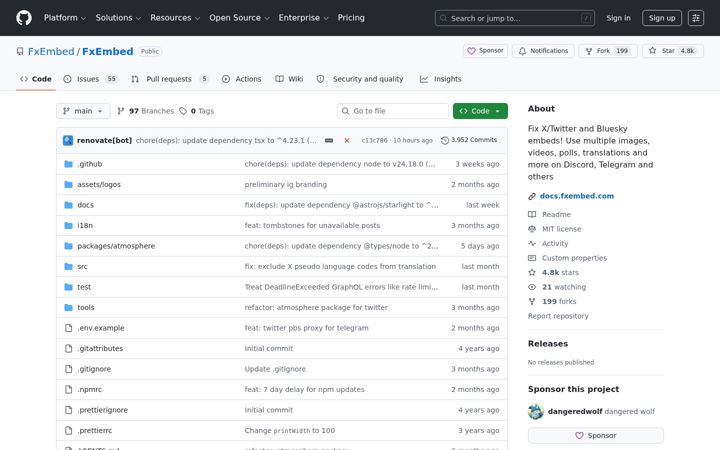This screenshot has width=720, height=450.
Task: Open the green Code dropdown button
Action: pyautogui.click(x=480, y=111)
